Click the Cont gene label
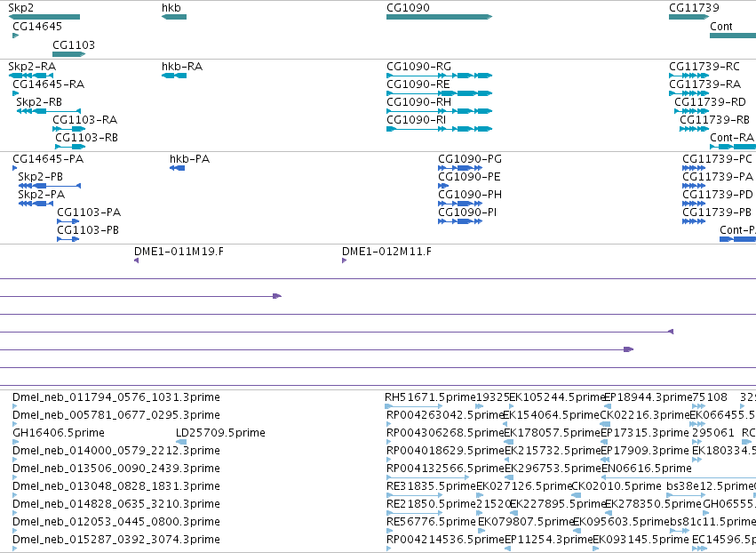756x553 pixels. 720,27
